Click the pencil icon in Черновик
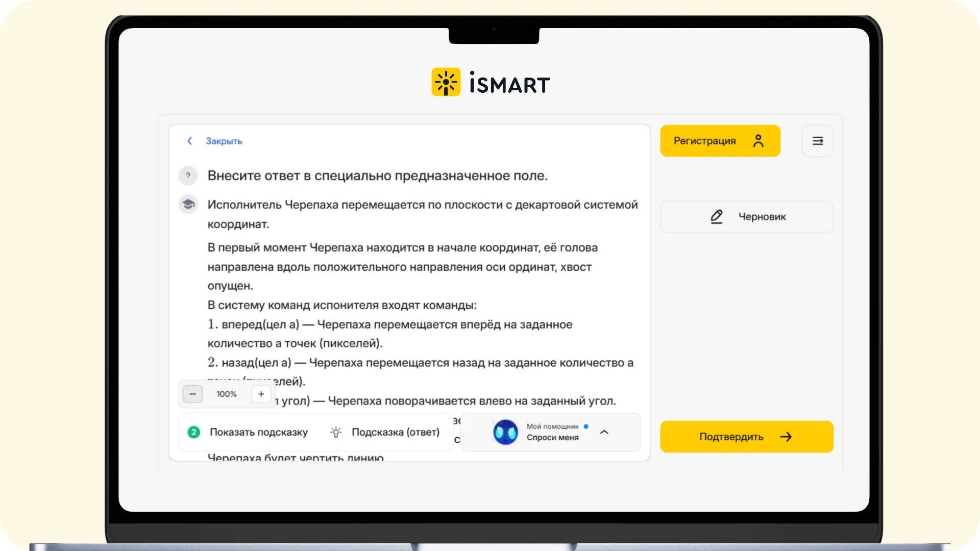980x551 pixels. coord(716,217)
